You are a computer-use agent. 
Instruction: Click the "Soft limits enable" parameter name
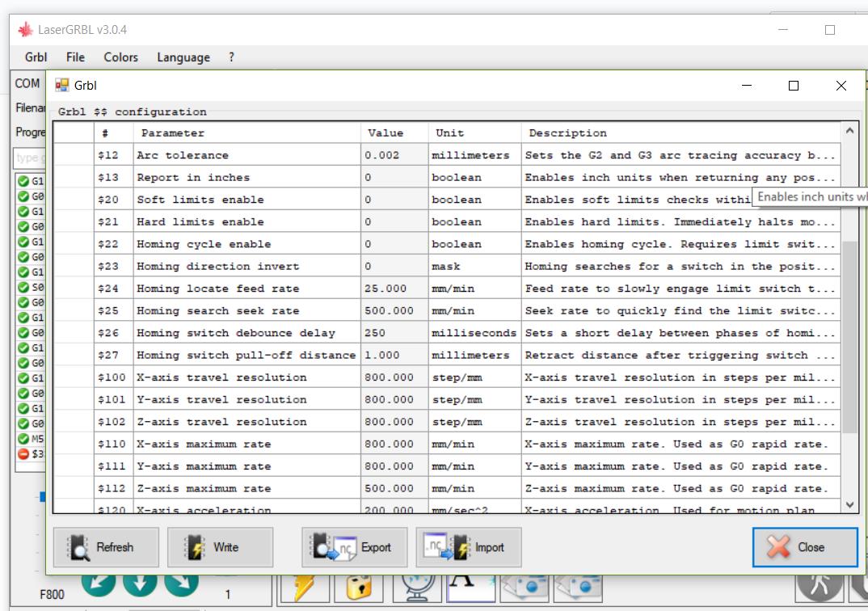pyautogui.click(x=200, y=200)
